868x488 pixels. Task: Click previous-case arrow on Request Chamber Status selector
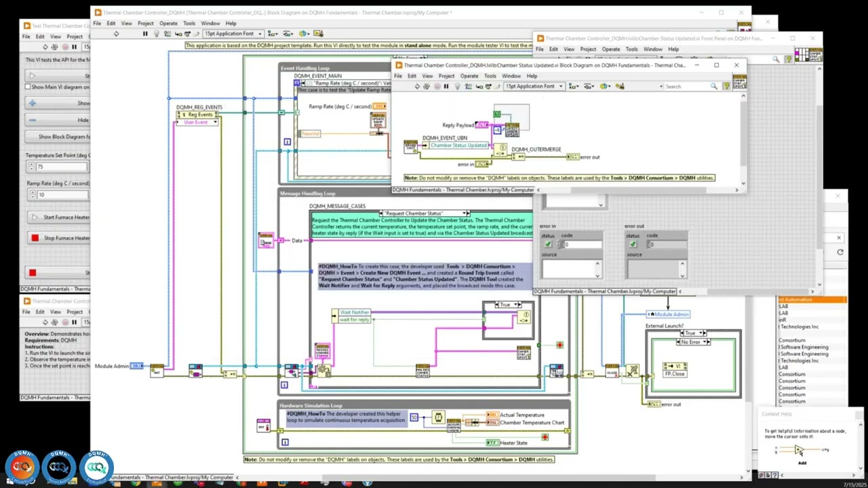point(381,213)
